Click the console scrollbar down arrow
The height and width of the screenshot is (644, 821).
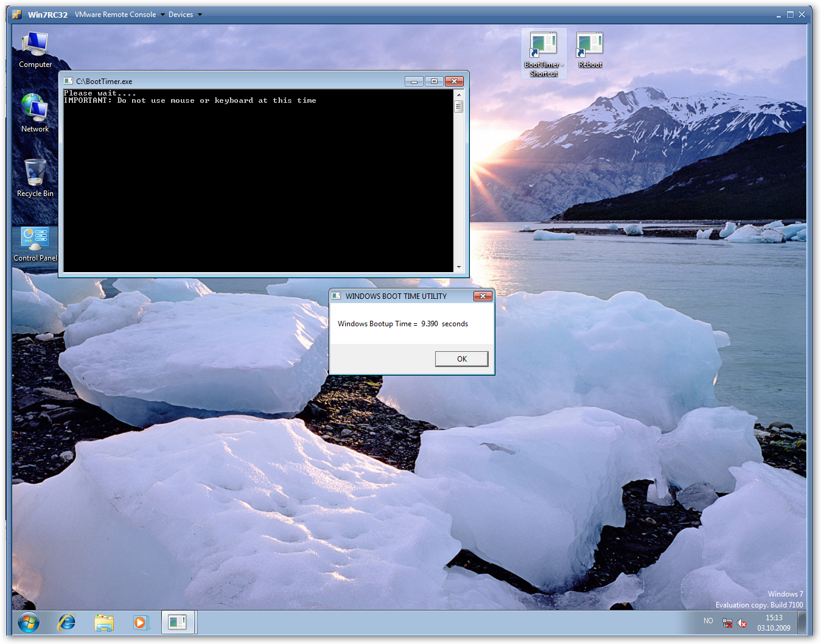coord(459,267)
